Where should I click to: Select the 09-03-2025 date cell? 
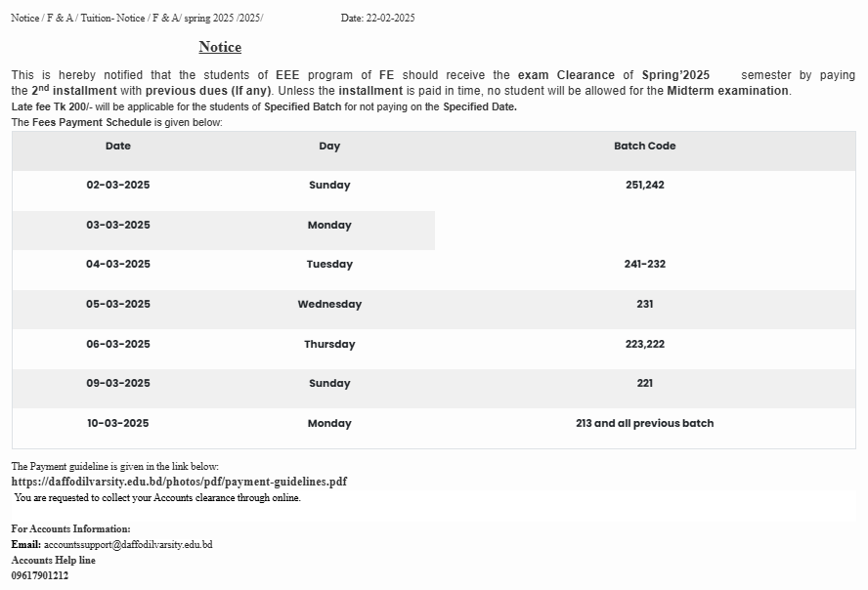[118, 383]
